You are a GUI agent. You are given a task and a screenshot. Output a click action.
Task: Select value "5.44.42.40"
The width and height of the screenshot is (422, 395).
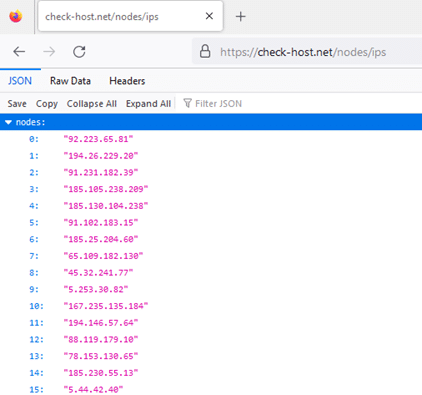pyautogui.click(x=93, y=389)
